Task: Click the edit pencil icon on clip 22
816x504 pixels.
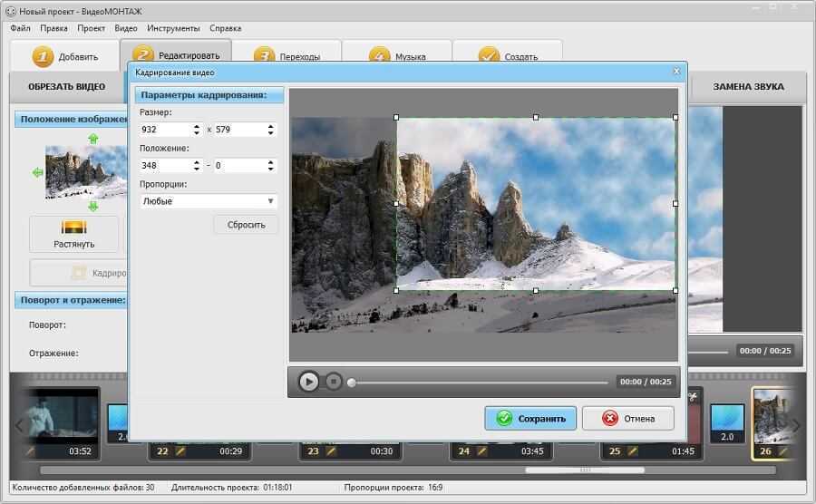Action: click(180, 451)
